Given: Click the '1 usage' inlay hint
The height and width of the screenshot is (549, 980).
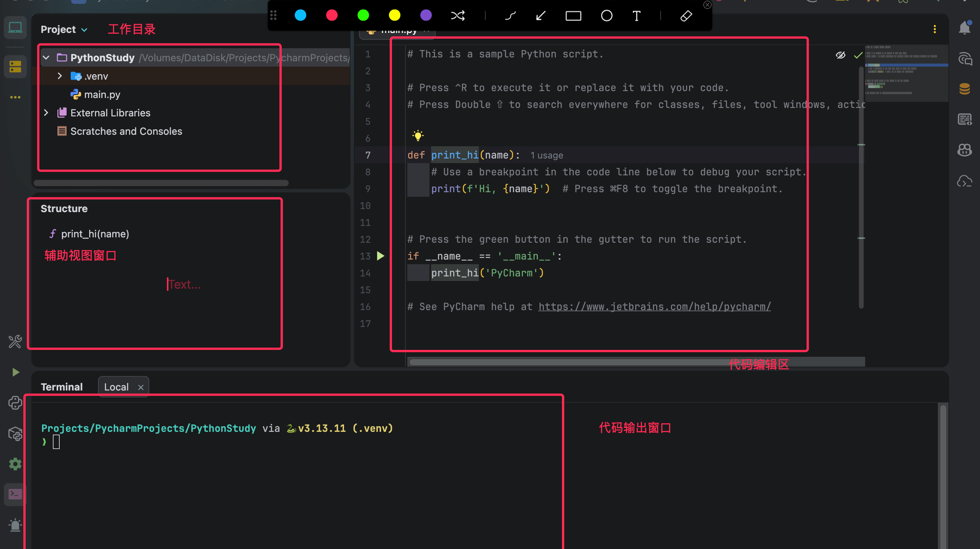Looking at the screenshot, I should [x=546, y=155].
